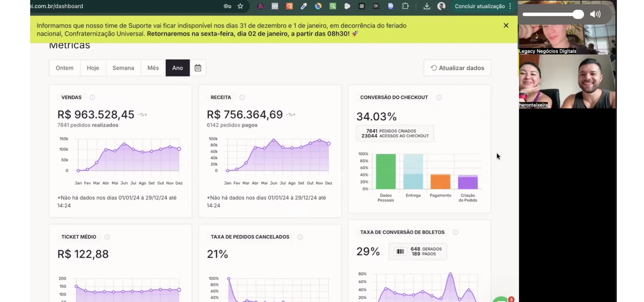
Task: Click the info icon next to RECEITA
Action: [242, 97]
